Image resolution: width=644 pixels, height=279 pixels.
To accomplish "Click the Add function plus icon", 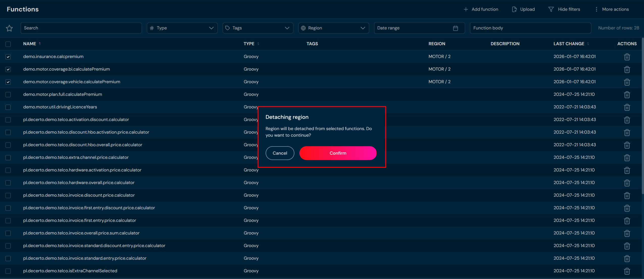I will [x=466, y=9].
